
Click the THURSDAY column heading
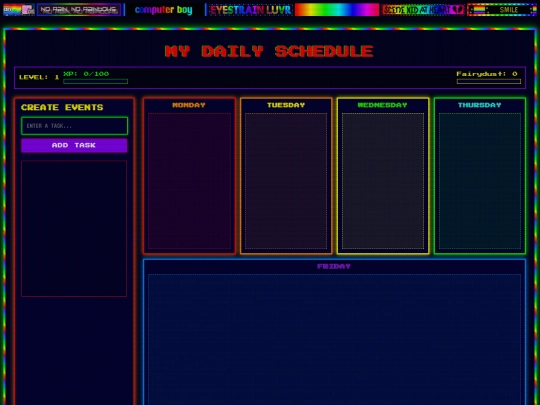pos(480,105)
